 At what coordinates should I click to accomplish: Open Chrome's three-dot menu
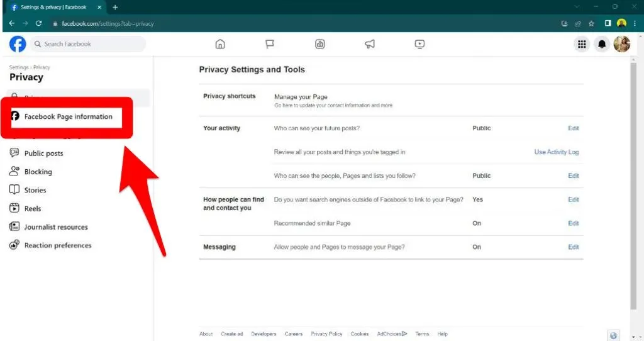(x=635, y=23)
